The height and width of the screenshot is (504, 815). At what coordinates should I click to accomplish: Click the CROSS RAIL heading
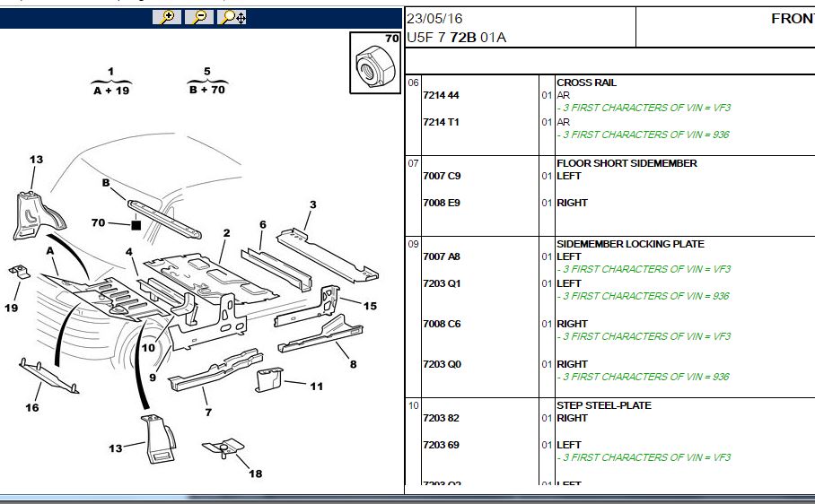pyautogui.click(x=586, y=82)
